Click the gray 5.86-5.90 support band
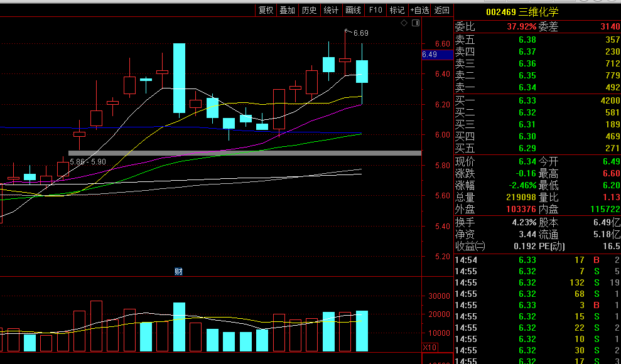621x364 pixels. point(245,153)
